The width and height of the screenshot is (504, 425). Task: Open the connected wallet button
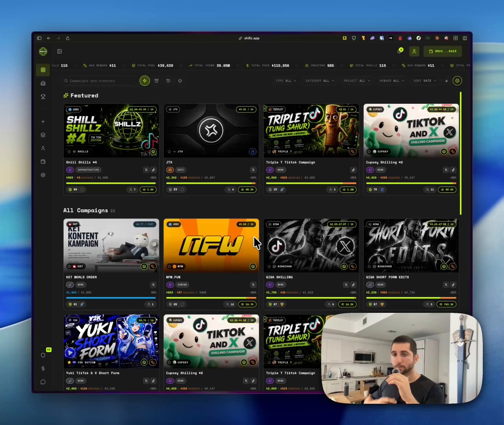[443, 51]
